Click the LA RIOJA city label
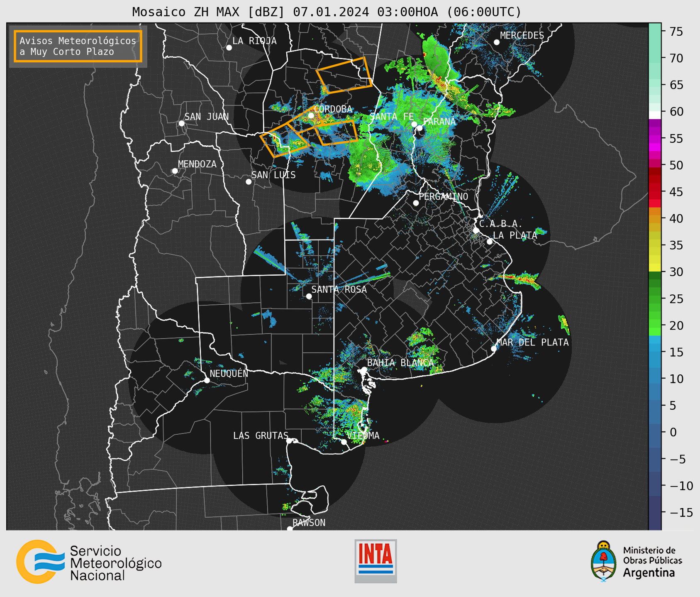This screenshot has width=700, height=597. point(254,41)
